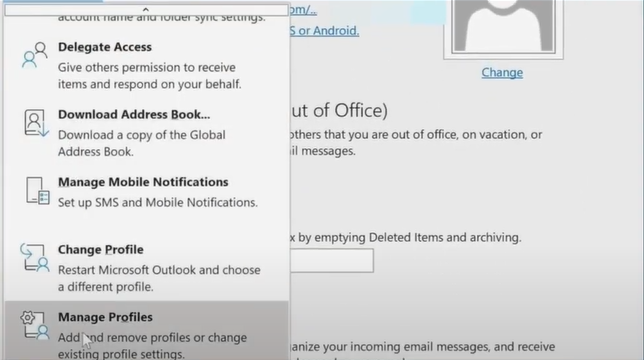Click the Change Profile icon
Screen dimensions: 644x360
click(x=35, y=258)
